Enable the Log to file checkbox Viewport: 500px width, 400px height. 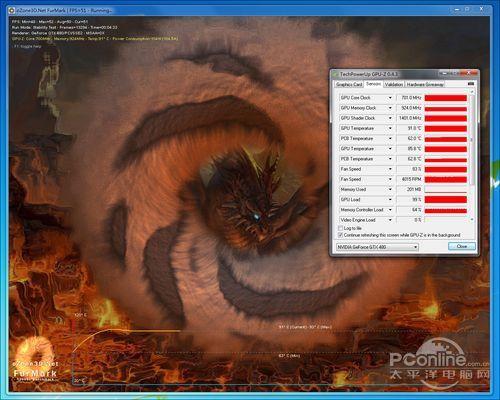click(x=340, y=228)
